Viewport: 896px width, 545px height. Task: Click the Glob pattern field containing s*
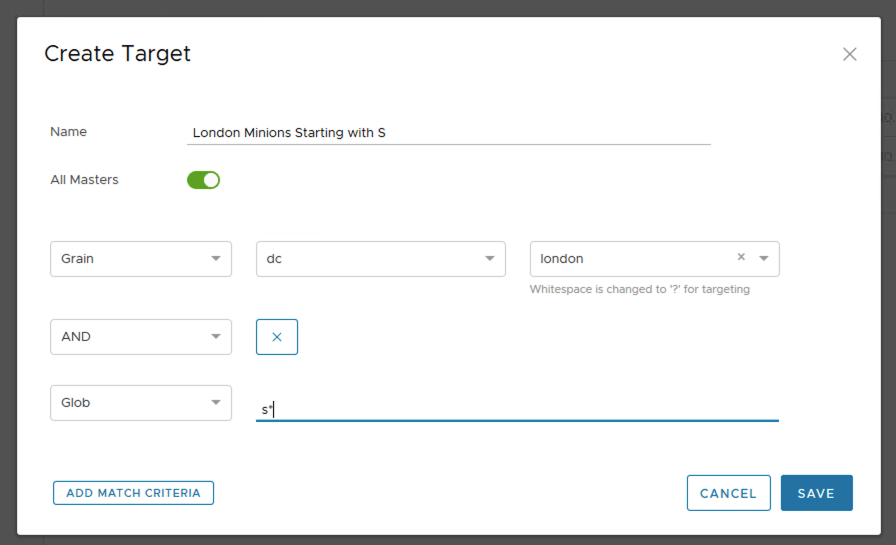coord(516,409)
